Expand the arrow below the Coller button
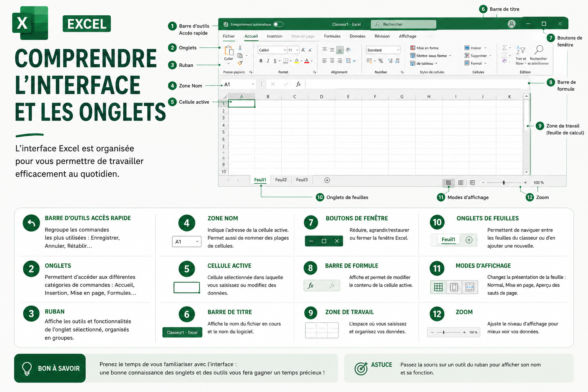The width and height of the screenshot is (588, 392). 229,63
